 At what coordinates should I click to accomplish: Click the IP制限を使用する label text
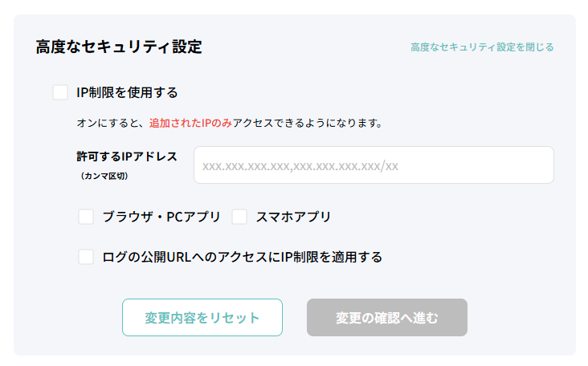point(127,92)
